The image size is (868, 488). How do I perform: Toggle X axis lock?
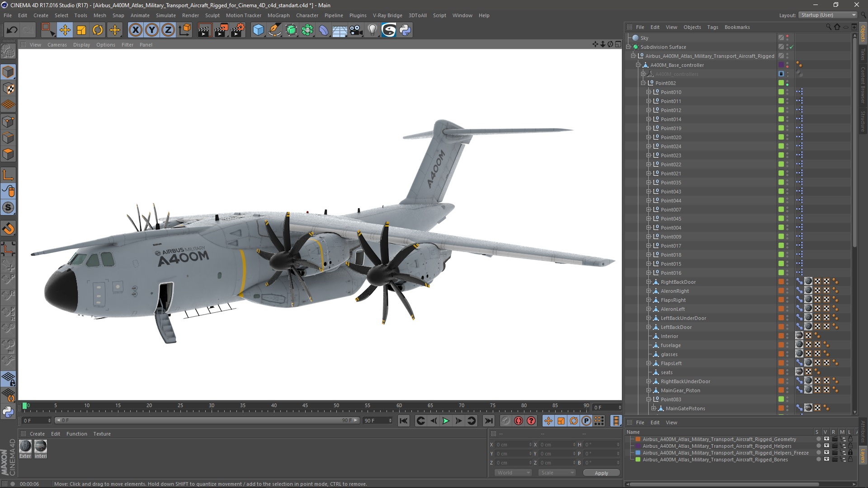point(135,30)
